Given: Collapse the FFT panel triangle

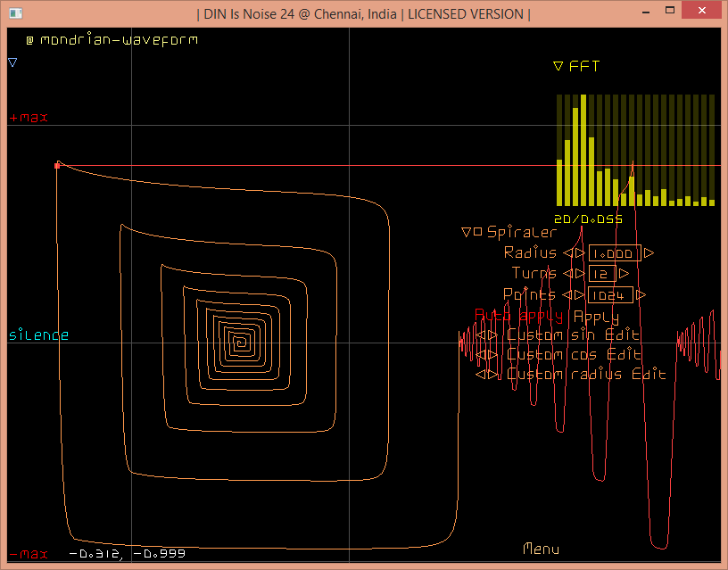Looking at the screenshot, I should (558, 66).
